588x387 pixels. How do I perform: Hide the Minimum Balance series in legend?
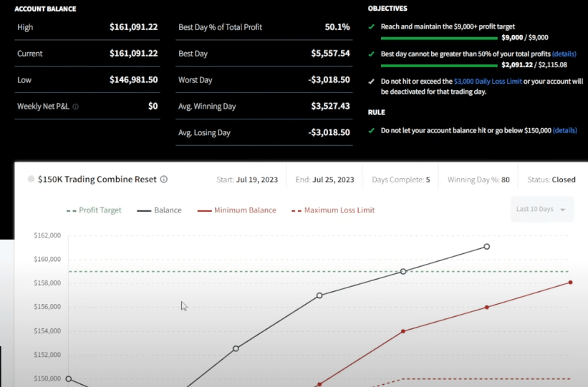point(236,210)
